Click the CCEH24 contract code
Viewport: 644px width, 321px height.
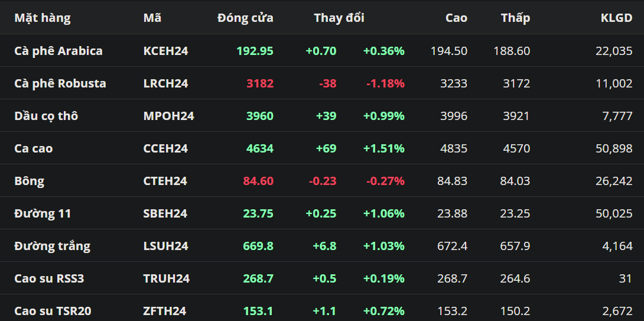tap(165, 148)
